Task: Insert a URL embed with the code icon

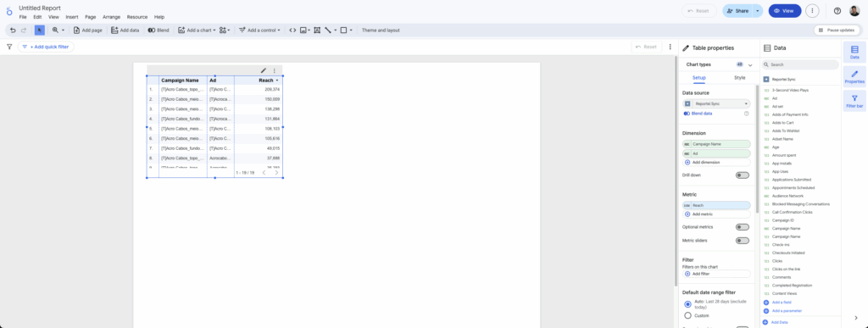Action: (x=292, y=31)
